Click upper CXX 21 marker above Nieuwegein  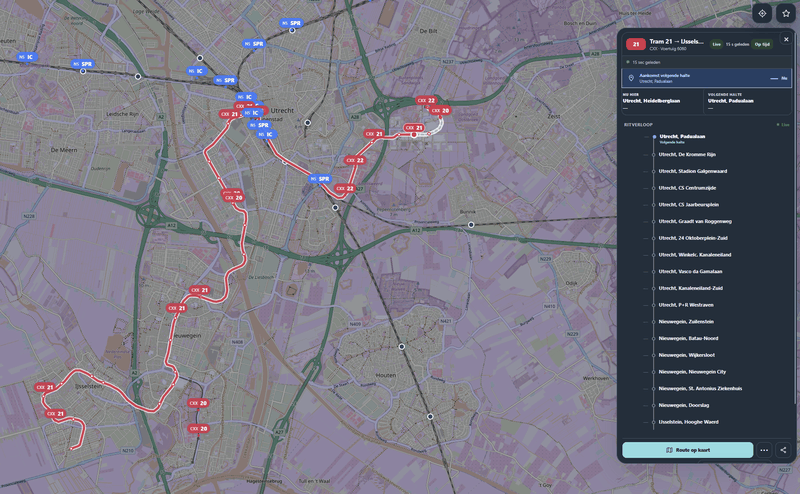click(x=199, y=290)
